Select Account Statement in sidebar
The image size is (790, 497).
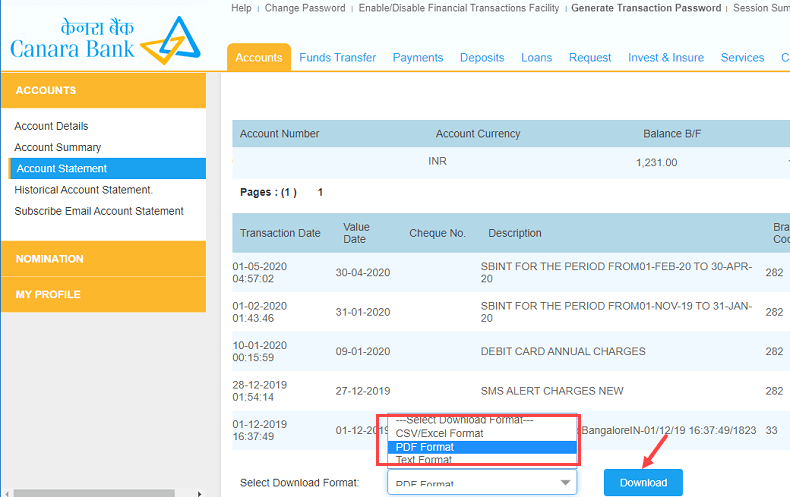[107, 168]
